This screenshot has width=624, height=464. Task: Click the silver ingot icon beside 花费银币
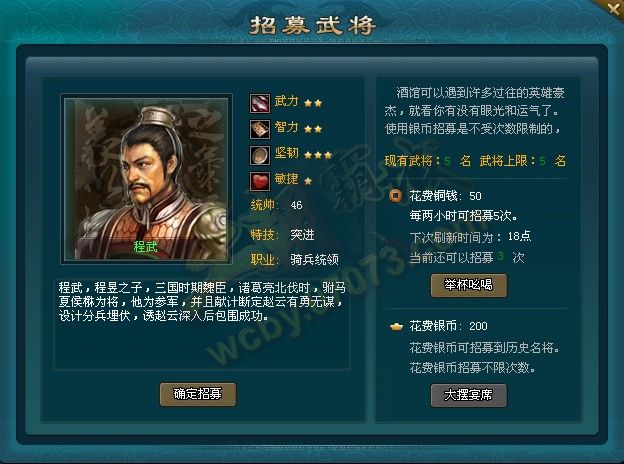click(396, 327)
